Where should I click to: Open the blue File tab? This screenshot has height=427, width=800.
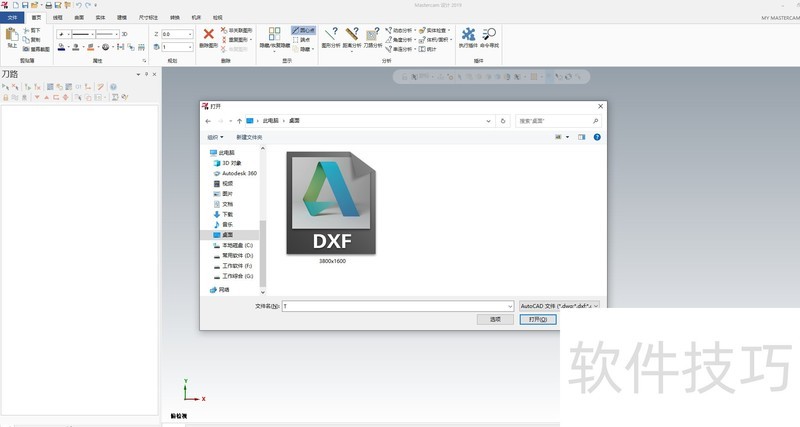[x=12, y=17]
